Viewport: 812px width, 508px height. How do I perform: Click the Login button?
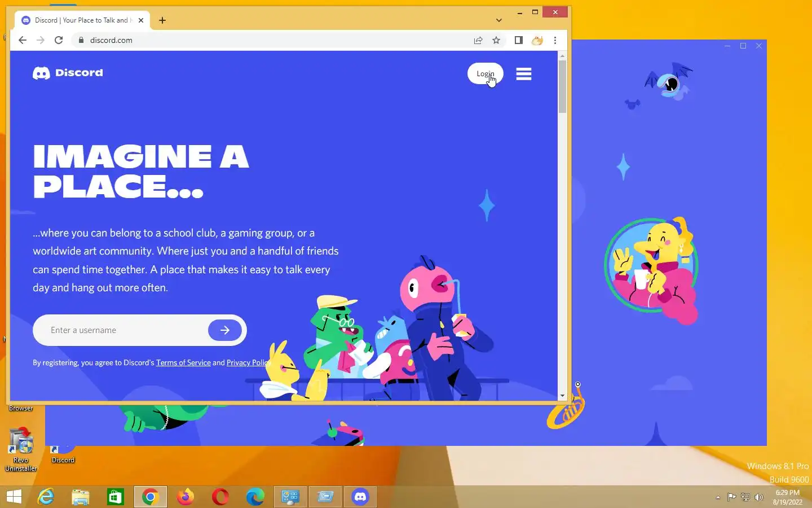[485, 73]
